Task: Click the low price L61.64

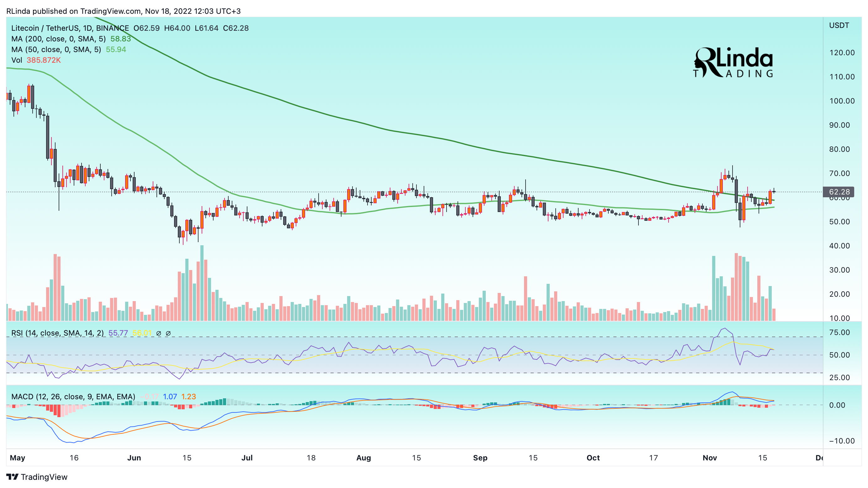Action: click(207, 28)
